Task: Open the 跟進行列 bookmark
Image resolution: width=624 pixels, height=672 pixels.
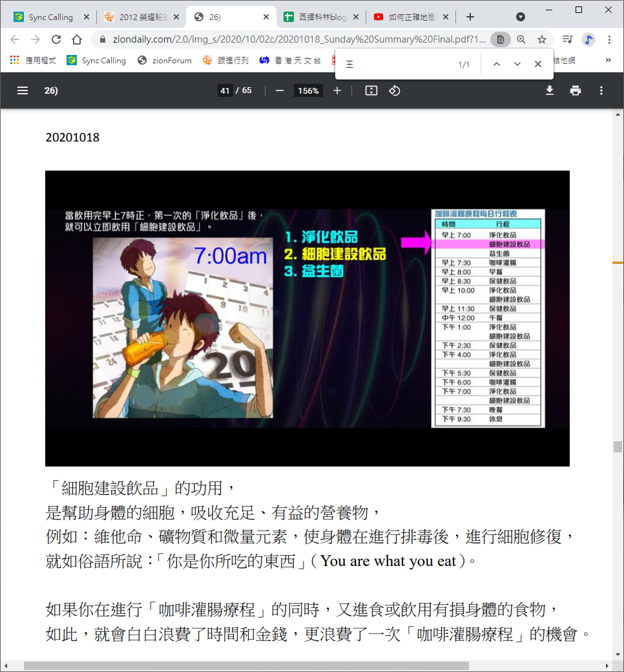Action: tap(225, 61)
